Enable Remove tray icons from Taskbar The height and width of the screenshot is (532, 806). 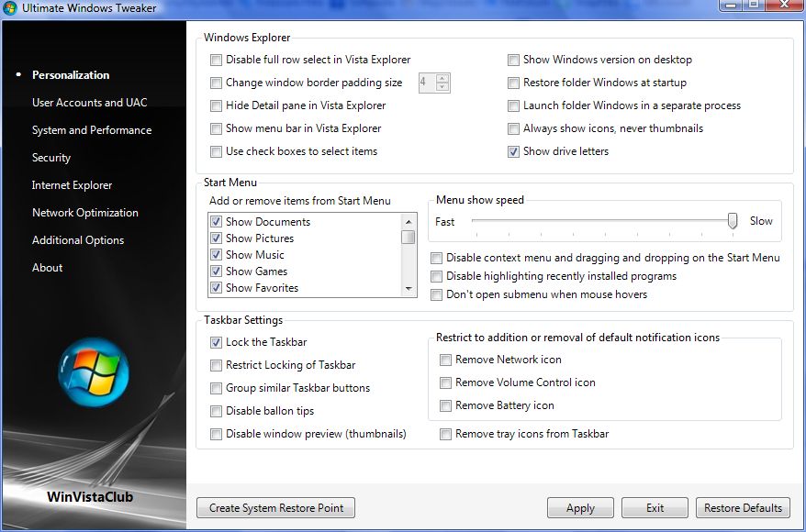pos(445,434)
